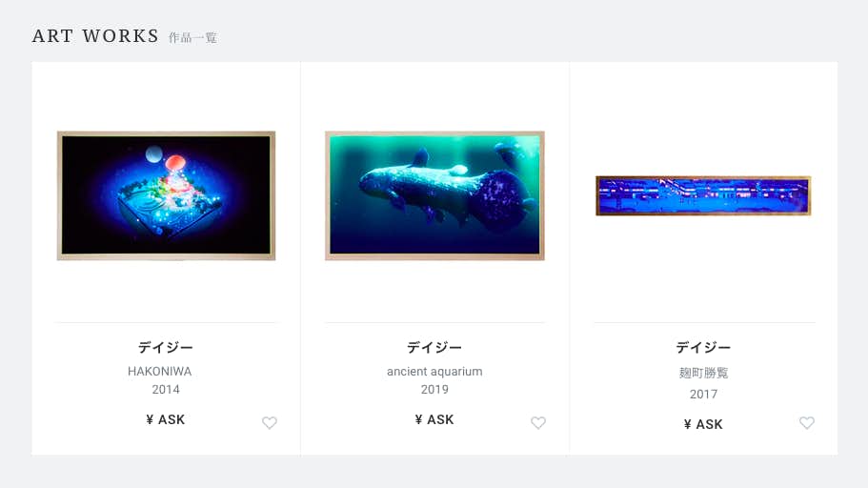Favorite the HAKONIWA artwork with heart icon
868x488 pixels.
(270, 422)
